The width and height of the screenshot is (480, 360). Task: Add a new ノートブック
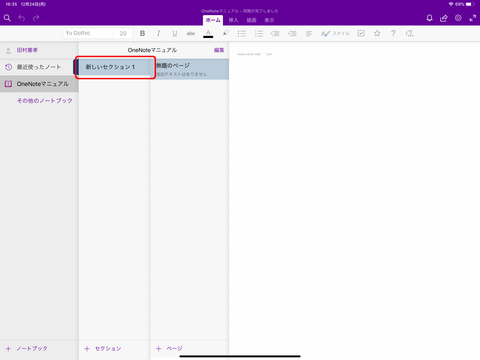coord(27,348)
